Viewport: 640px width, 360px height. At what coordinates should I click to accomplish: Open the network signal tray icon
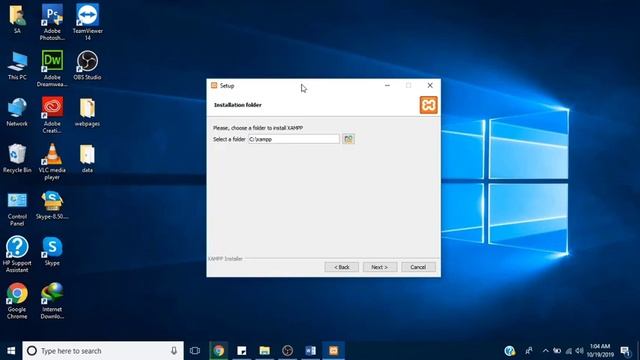tap(569, 351)
